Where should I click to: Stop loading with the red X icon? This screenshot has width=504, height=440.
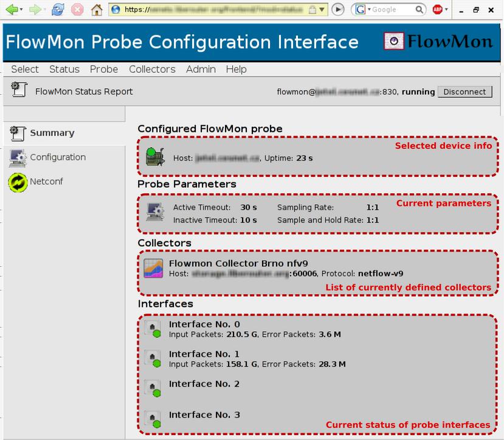click(x=77, y=10)
